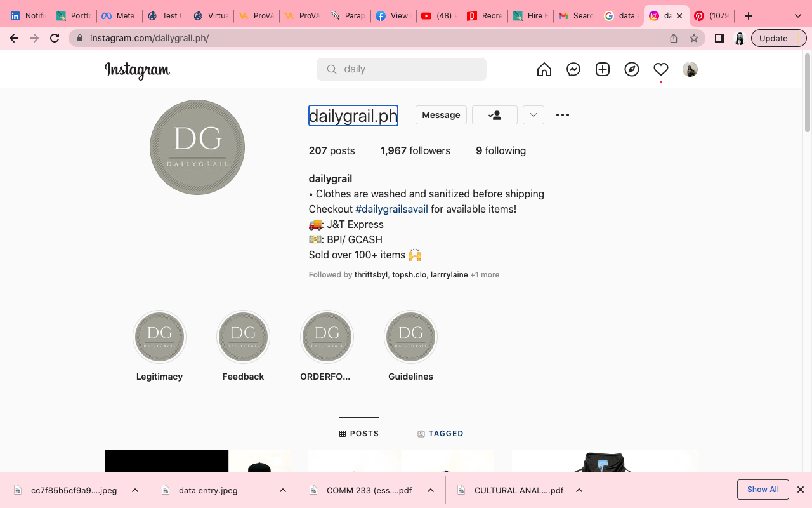This screenshot has height=508, width=812.
Task: Show the +1 more followers link
Action: point(485,275)
